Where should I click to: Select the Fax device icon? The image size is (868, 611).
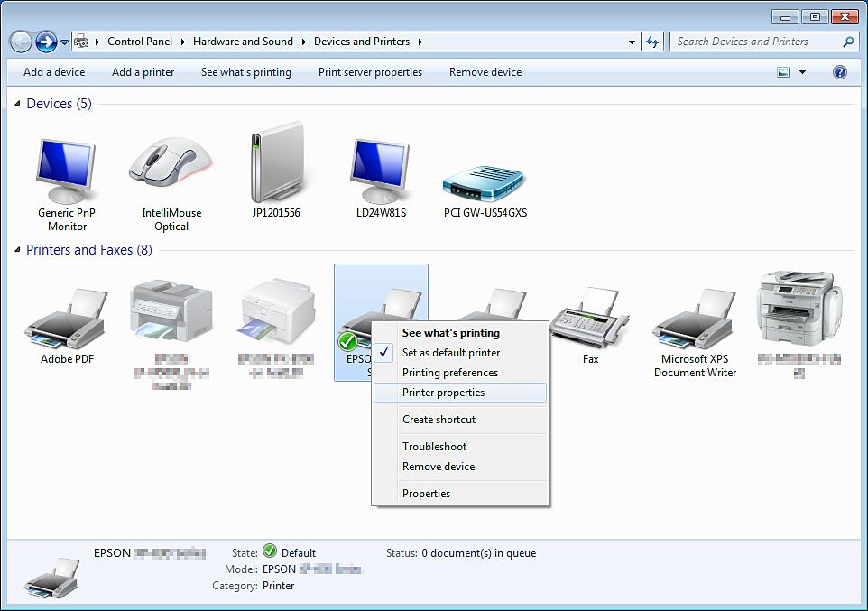(x=590, y=318)
